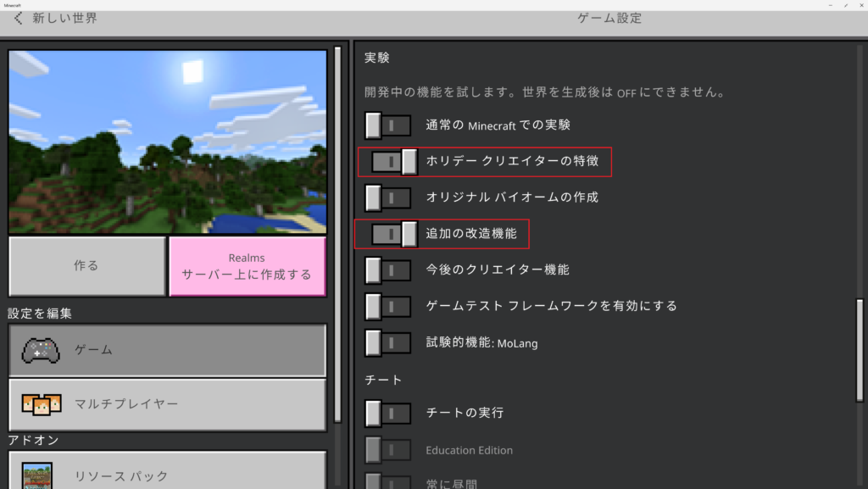Click the game controller icon on ゲーム tab
Viewport: 868px width, 489px height.
pyautogui.click(x=40, y=349)
